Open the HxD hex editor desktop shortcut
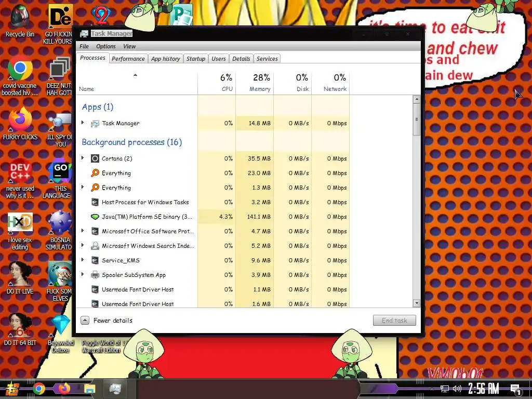 20,231
